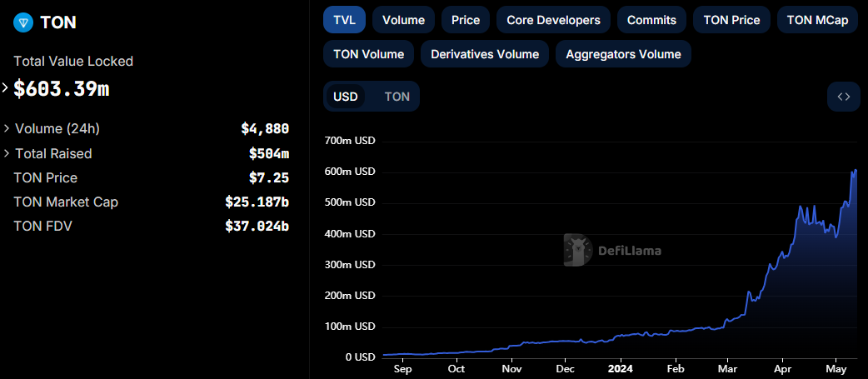Click the Mar x-axis label

point(729,369)
